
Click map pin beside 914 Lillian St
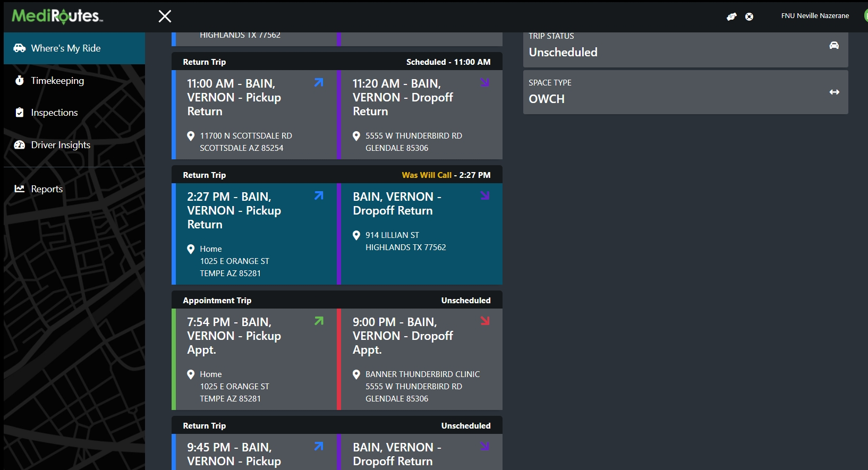point(356,235)
